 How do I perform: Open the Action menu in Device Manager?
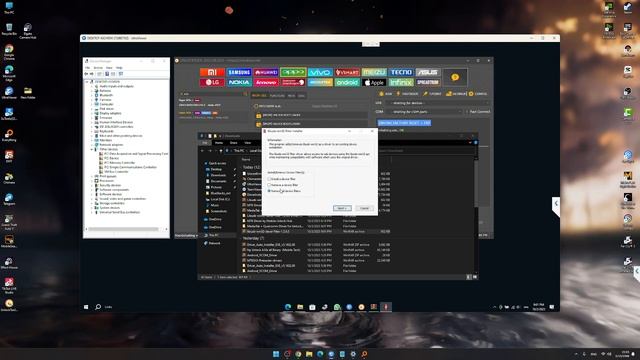(x=98, y=68)
